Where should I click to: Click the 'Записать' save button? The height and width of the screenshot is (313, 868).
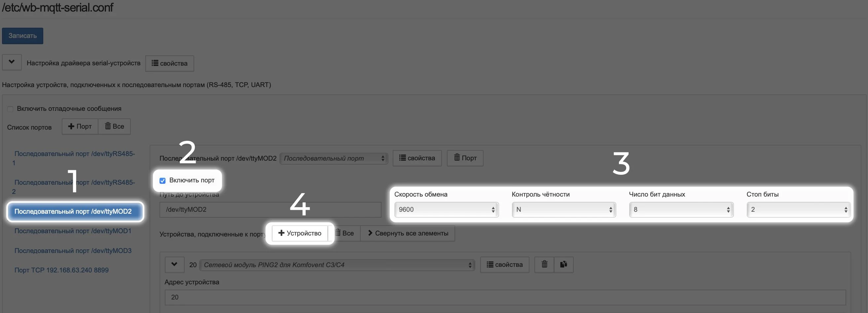click(x=22, y=36)
